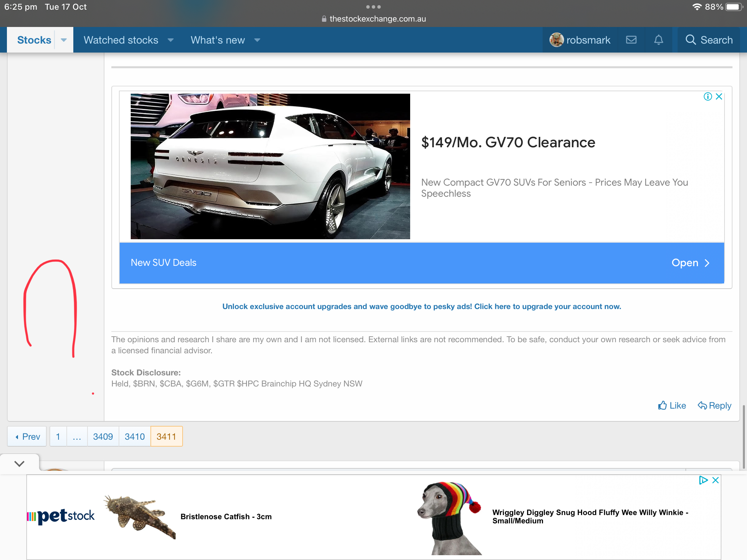Close the GV70 Clearance ad
This screenshot has width=747, height=560.
point(719,96)
